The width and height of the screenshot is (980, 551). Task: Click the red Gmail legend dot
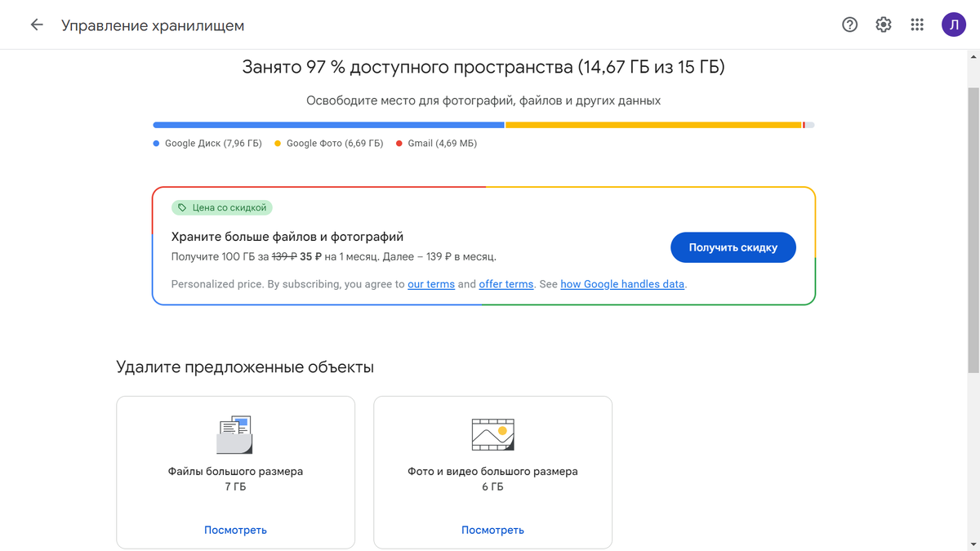coord(399,144)
